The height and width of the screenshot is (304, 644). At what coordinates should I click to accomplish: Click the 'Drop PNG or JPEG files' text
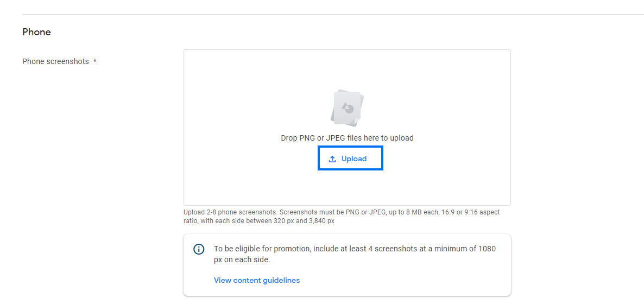347,138
